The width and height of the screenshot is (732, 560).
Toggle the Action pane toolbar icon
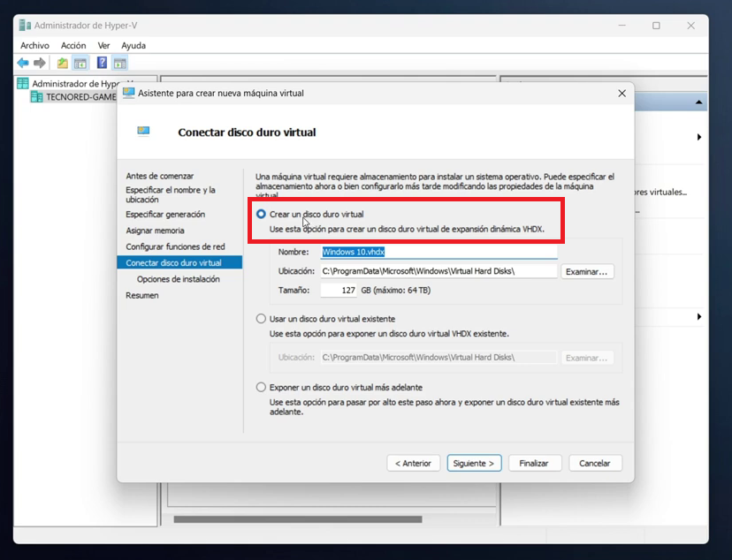tap(120, 63)
